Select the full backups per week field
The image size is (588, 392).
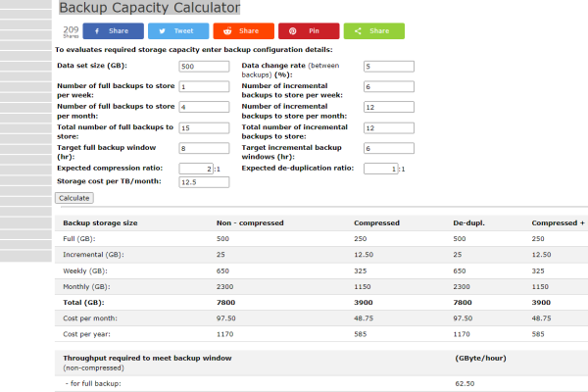[x=204, y=87]
